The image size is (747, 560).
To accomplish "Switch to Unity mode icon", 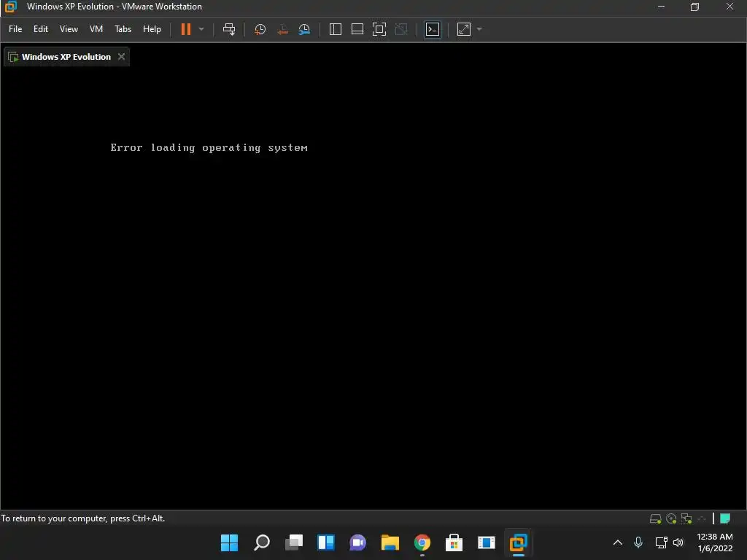I will click(x=402, y=29).
